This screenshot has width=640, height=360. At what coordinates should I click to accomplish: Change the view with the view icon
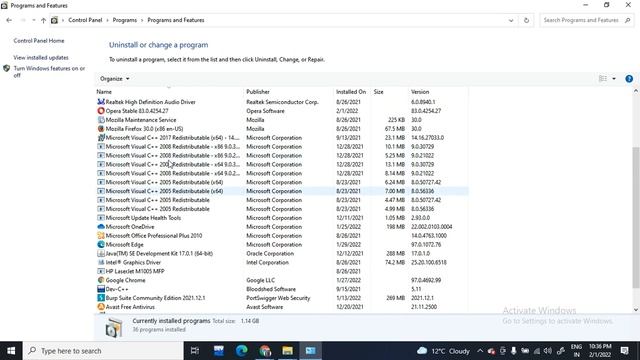[602, 78]
